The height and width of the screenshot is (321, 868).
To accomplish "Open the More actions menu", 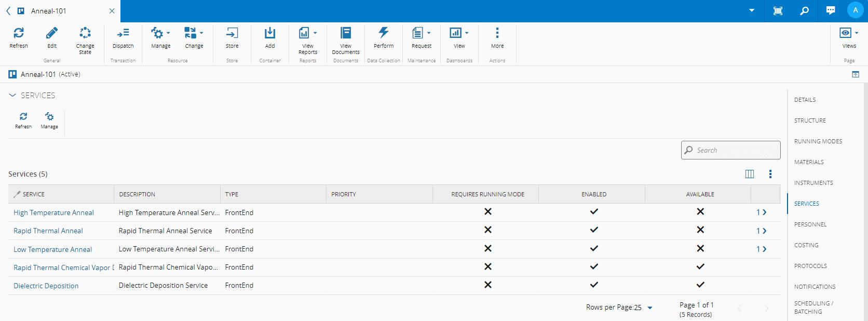I will coord(497,34).
